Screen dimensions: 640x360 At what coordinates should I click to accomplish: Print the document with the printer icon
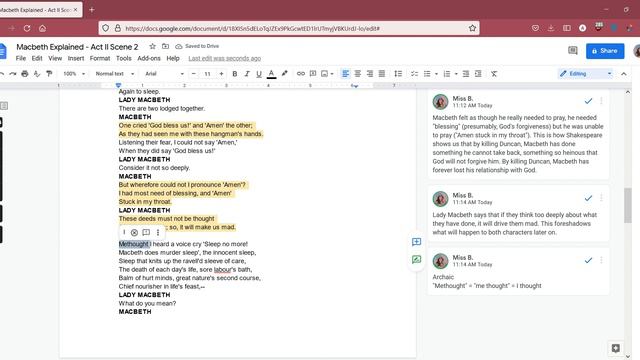(x=25, y=74)
